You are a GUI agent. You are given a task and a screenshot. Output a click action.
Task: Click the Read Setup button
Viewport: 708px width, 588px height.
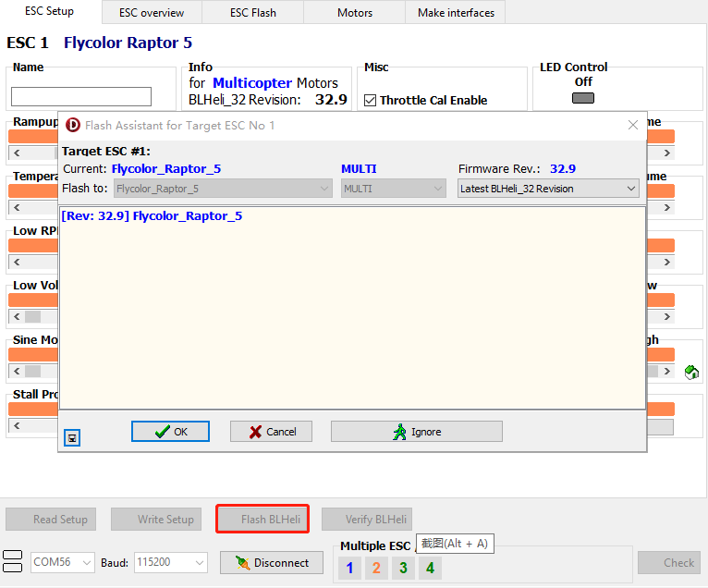tap(51, 520)
